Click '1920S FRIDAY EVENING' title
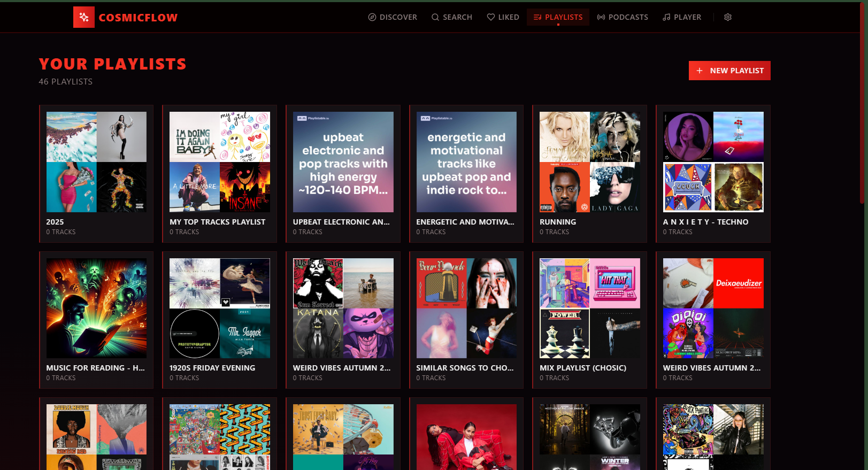The image size is (868, 470). (212, 368)
